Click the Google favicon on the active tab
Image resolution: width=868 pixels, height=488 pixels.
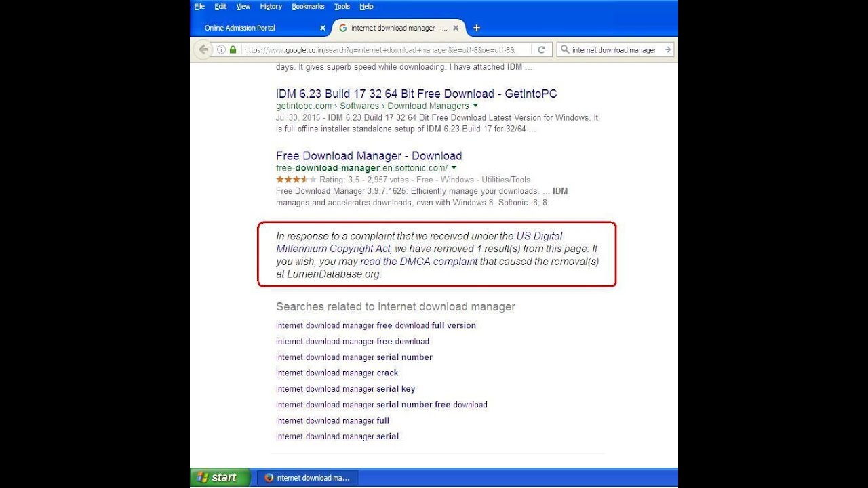(343, 28)
